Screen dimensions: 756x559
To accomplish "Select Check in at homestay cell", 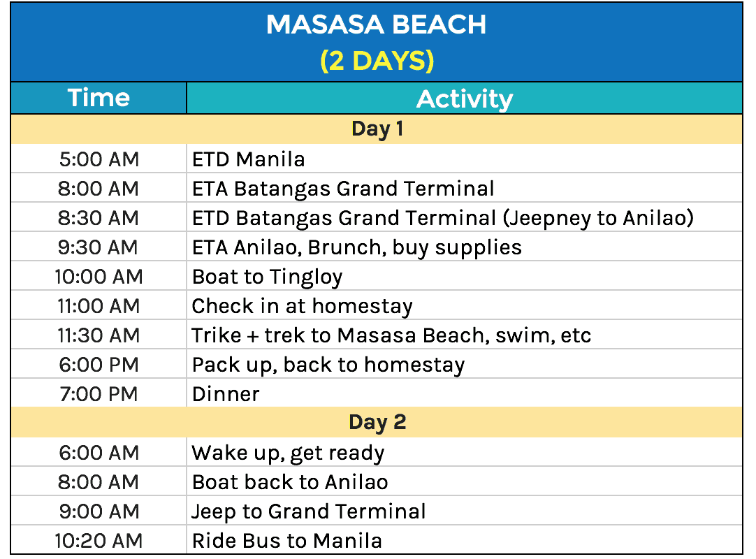I will 303,306.
